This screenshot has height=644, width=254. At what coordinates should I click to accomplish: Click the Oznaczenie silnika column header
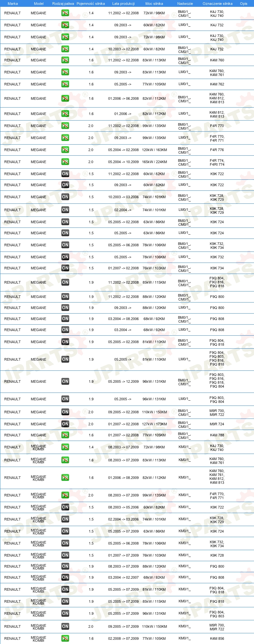tap(218, 4)
